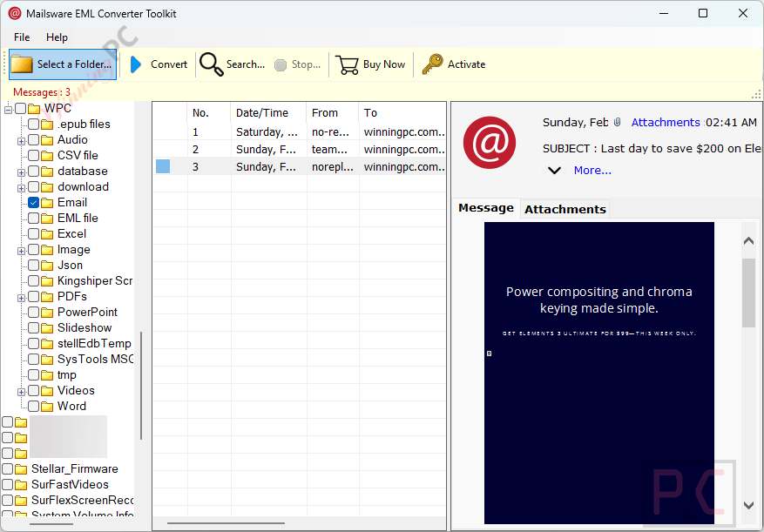Click the message preview vertical scrollbar thumb
This screenshot has width=764, height=532.
pyautogui.click(x=748, y=293)
